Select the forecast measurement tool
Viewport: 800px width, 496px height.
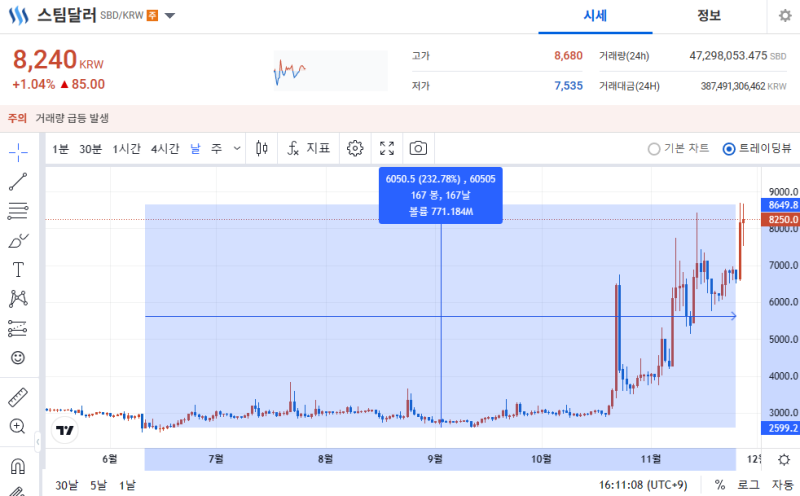coord(17,329)
